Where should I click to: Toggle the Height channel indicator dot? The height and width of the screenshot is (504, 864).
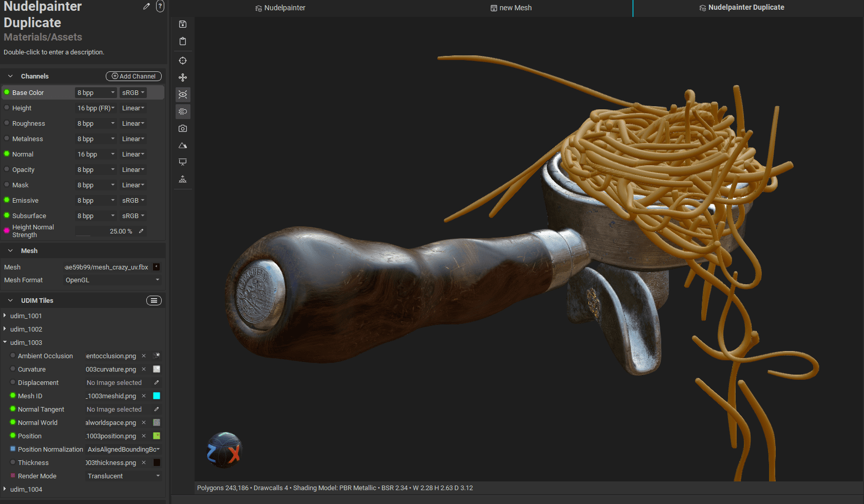tap(7, 108)
